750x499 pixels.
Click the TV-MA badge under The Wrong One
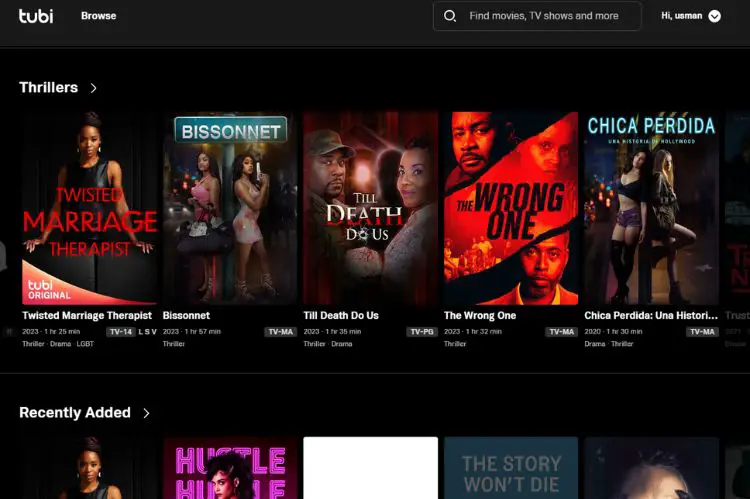(x=562, y=332)
